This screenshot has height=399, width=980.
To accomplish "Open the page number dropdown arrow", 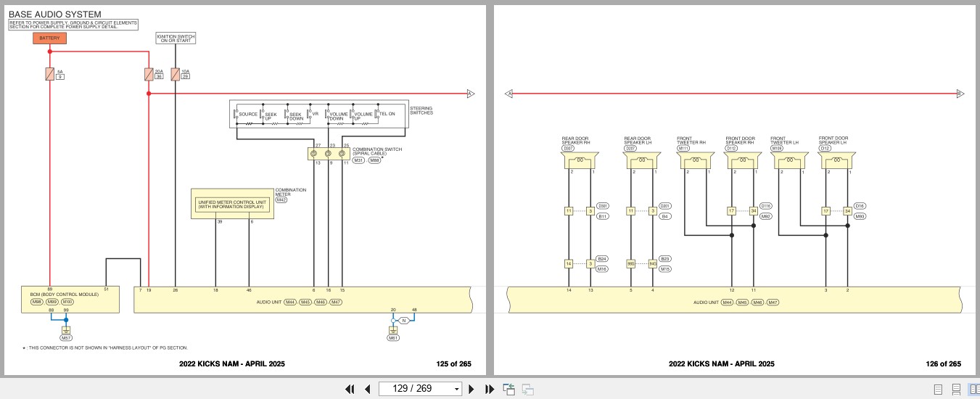I will [457, 390].
